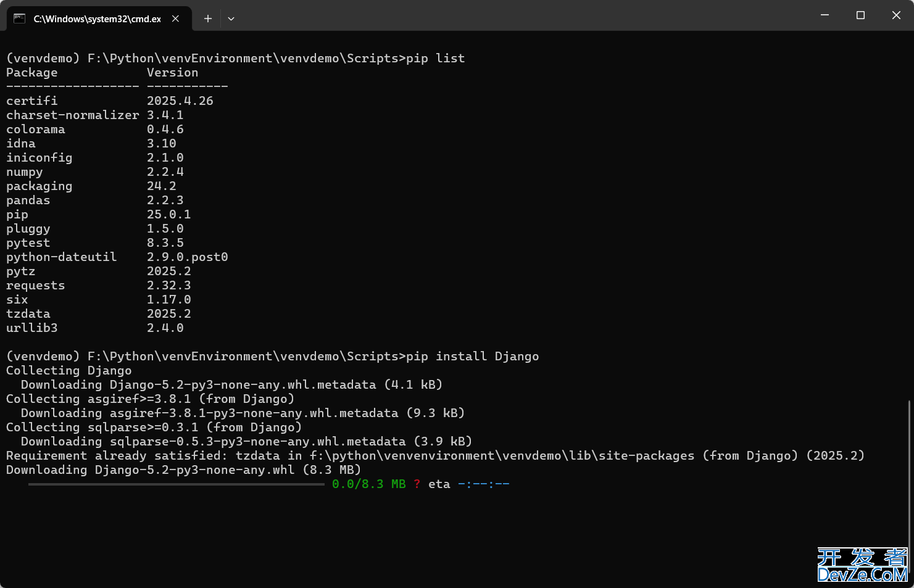
Task: Click the 'Package' column header
Action: [x=32, y=72]
